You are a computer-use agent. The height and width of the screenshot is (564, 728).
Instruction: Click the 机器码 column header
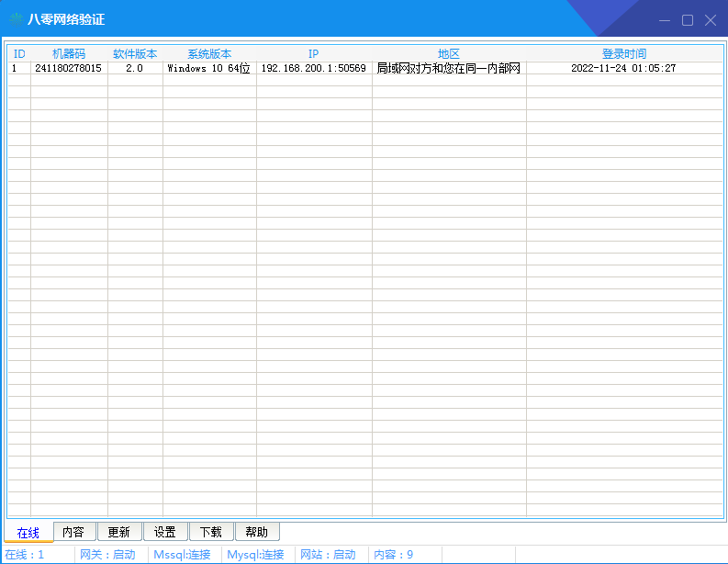click(69, 54)
